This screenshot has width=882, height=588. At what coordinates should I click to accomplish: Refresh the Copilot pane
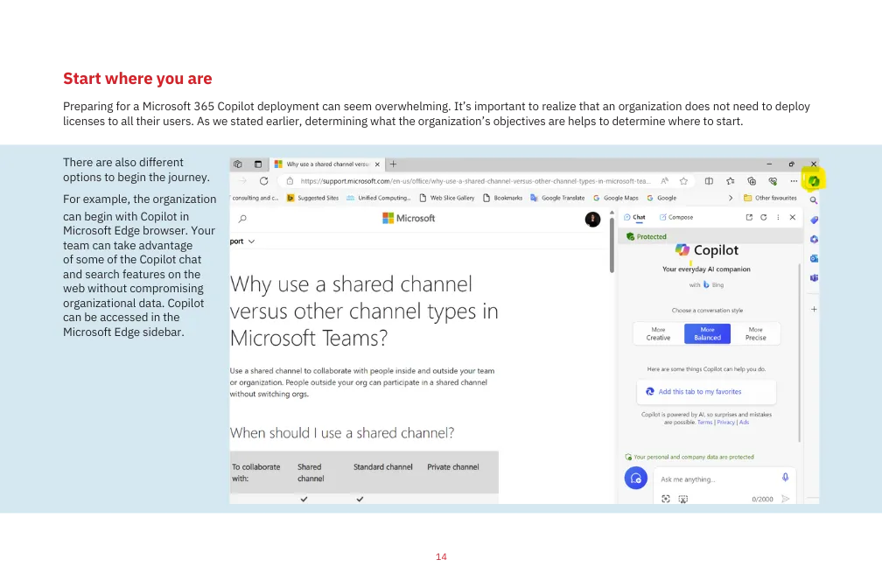pyautogui.click(x=763, y=217)
